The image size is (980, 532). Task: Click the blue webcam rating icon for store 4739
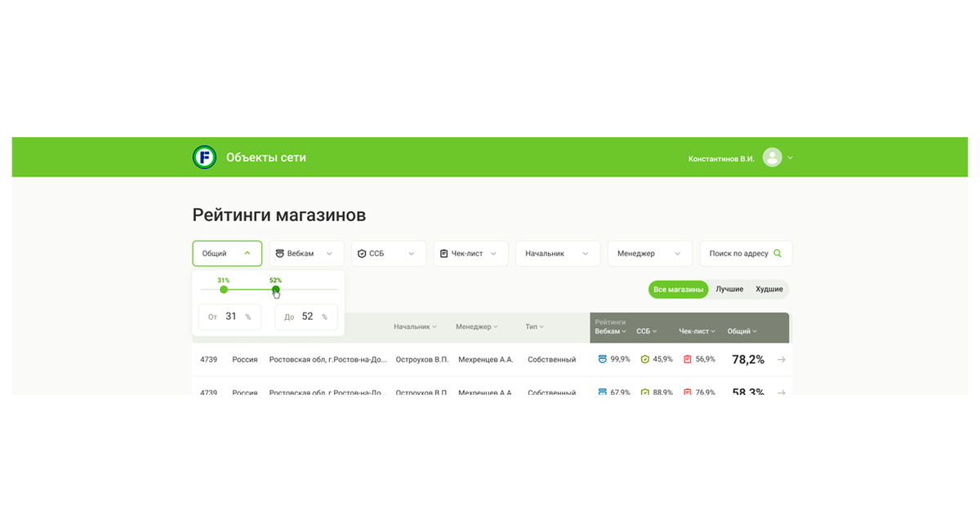point(602,359)
